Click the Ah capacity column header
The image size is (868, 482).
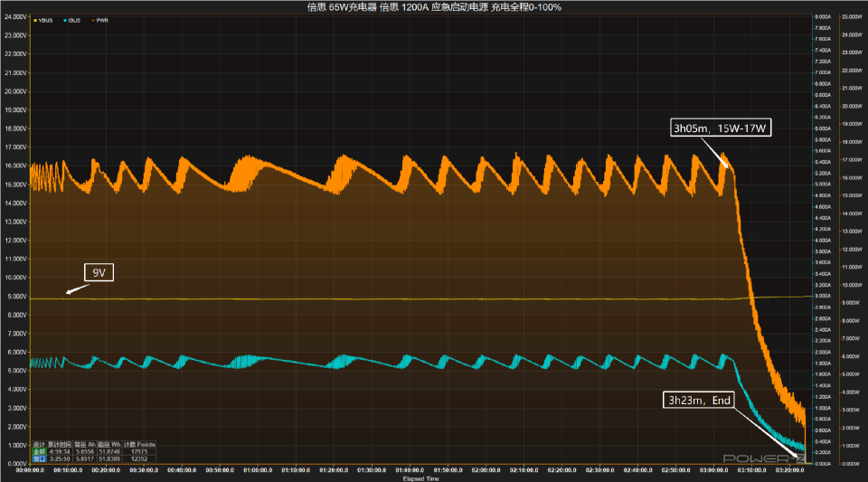tap(85, 444)
